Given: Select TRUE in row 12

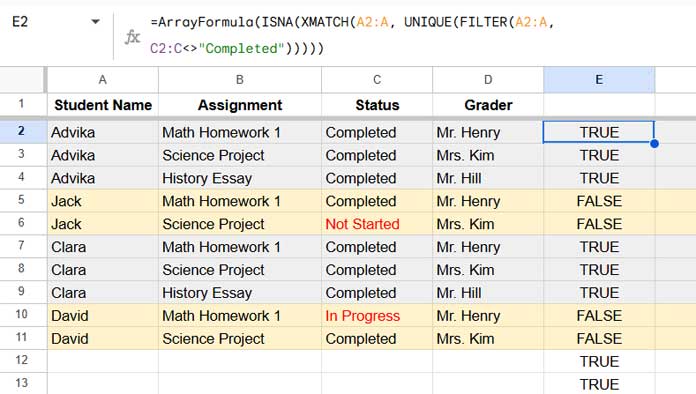Looking at the screenshot, I should [599, 361].
